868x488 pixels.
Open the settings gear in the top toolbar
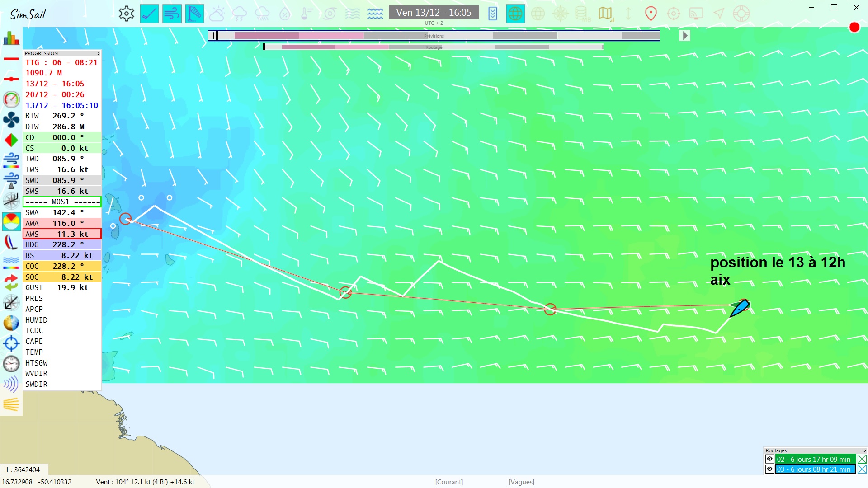[127, 14]
